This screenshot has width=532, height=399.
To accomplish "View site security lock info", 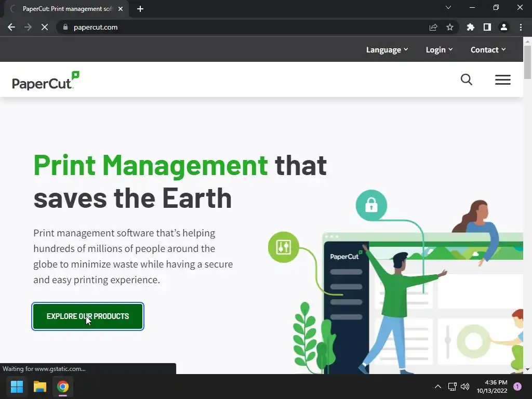I will 65,27.
